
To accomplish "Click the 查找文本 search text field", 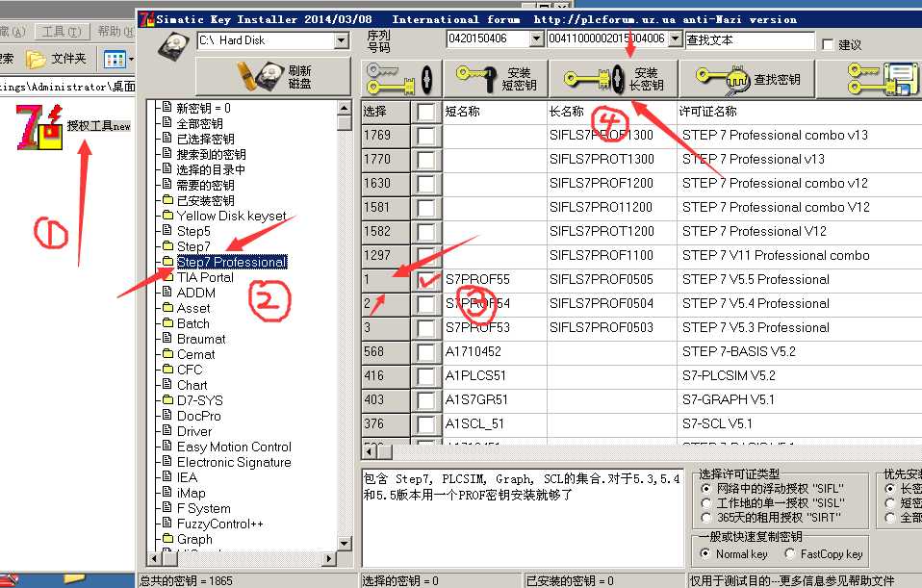I will tap(750, 40).
